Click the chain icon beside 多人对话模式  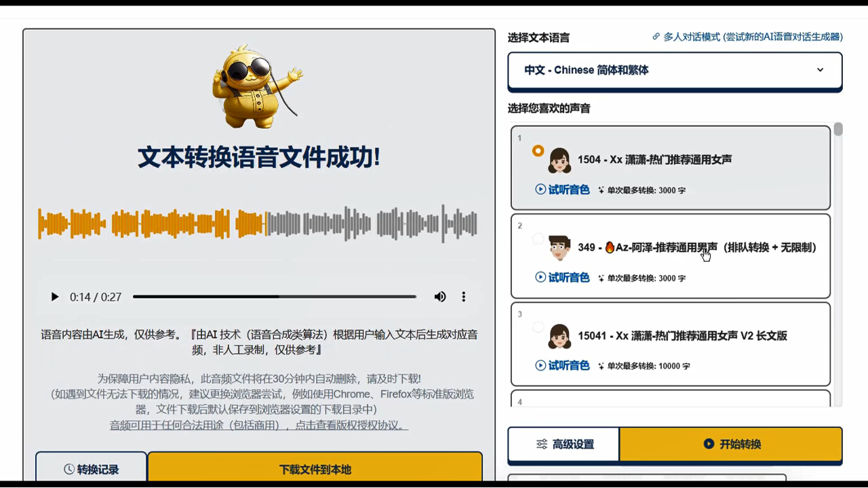click(x=656, y=37)
